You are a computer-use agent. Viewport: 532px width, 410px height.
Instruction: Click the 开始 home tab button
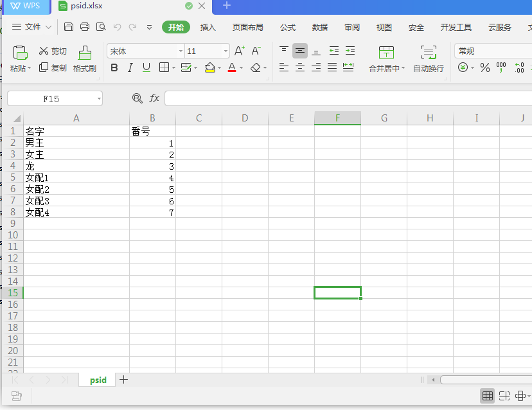coord(176,27)
